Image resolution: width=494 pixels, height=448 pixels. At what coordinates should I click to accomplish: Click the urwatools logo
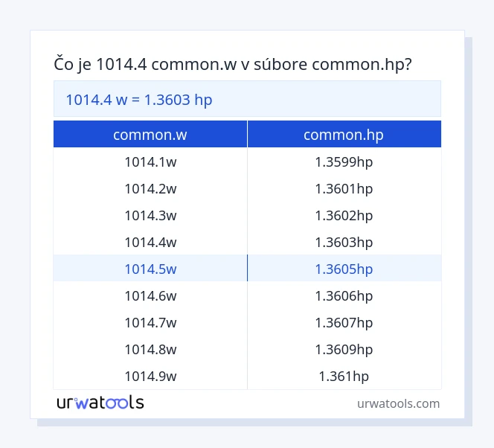[x=100, y=403]
